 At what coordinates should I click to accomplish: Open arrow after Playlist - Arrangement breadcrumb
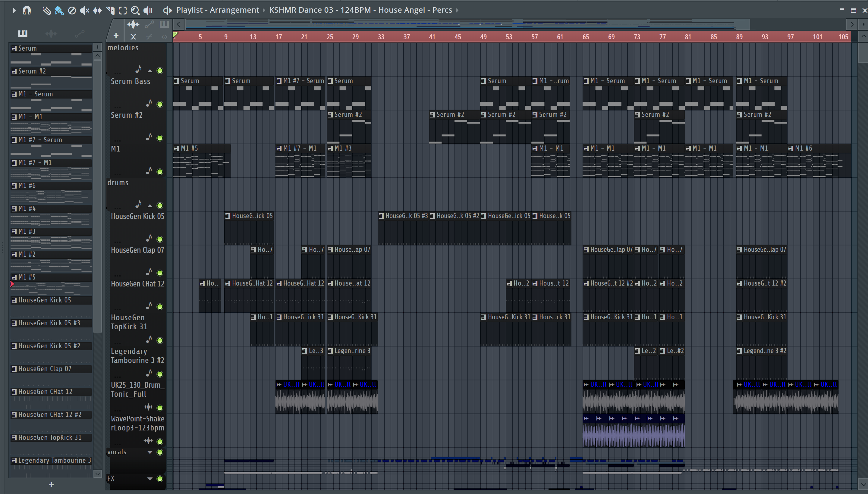pyautogui.click(x=264, y=10)
